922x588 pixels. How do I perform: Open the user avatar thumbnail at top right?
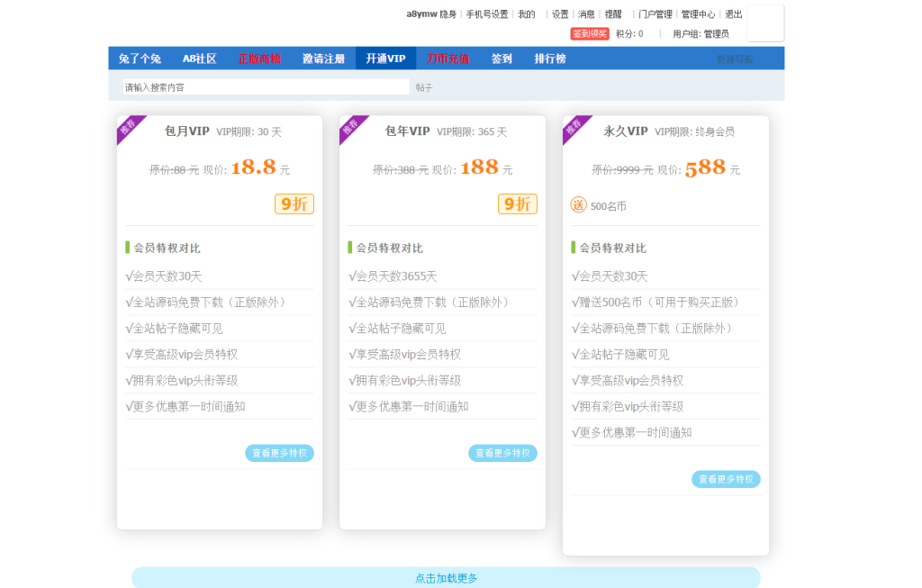(765, 23)
